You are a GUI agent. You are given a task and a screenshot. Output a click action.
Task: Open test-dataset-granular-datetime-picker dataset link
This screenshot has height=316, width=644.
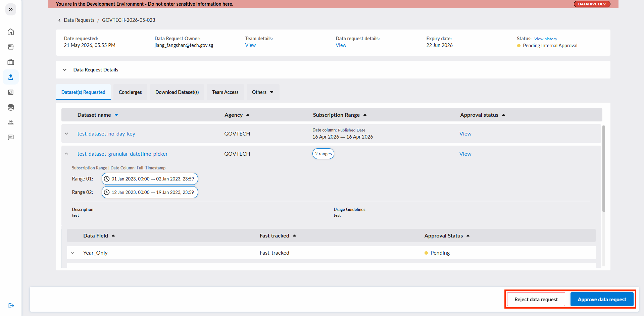click(x=122, y=154)
